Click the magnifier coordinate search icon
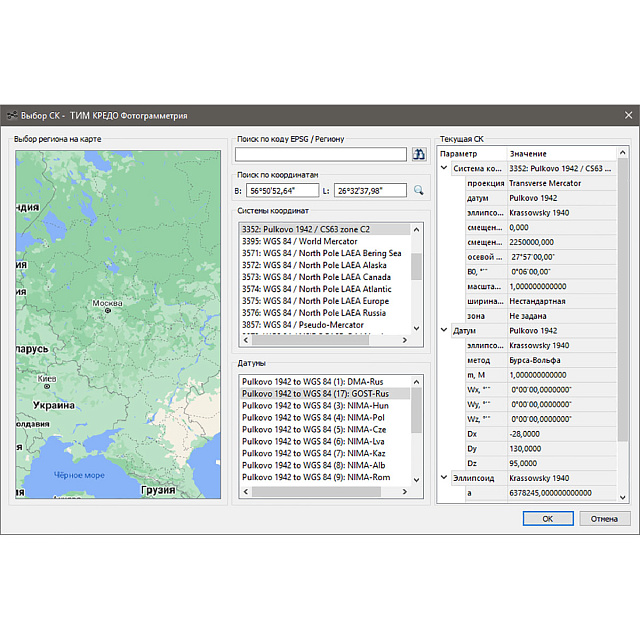This screenshot has height=640, width=640. tap(418, 190)
